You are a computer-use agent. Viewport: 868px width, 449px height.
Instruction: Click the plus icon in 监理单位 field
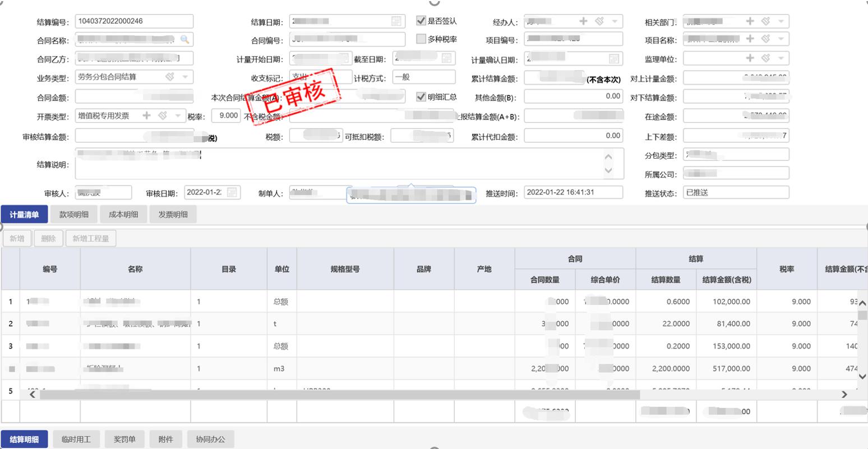tap(750, 58)
